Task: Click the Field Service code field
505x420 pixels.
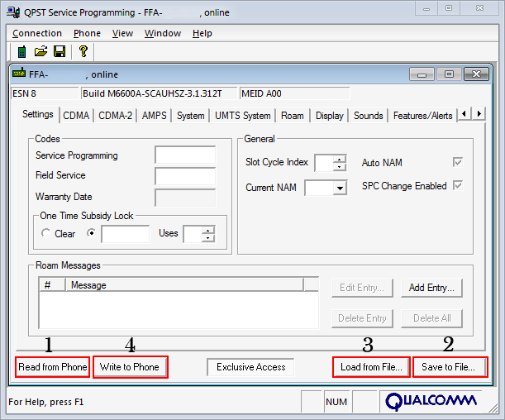Action: (x=185, y=176)
